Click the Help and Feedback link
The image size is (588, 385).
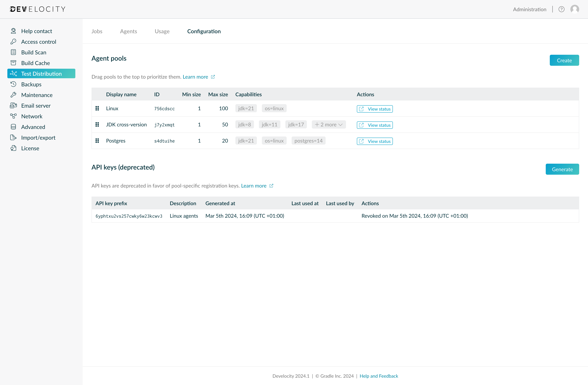coord(379,376)
